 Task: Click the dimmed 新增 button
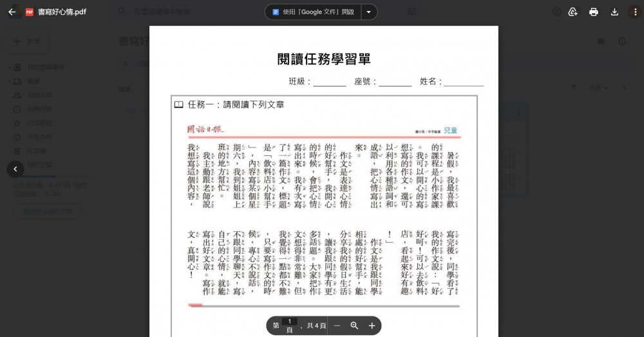27,41
